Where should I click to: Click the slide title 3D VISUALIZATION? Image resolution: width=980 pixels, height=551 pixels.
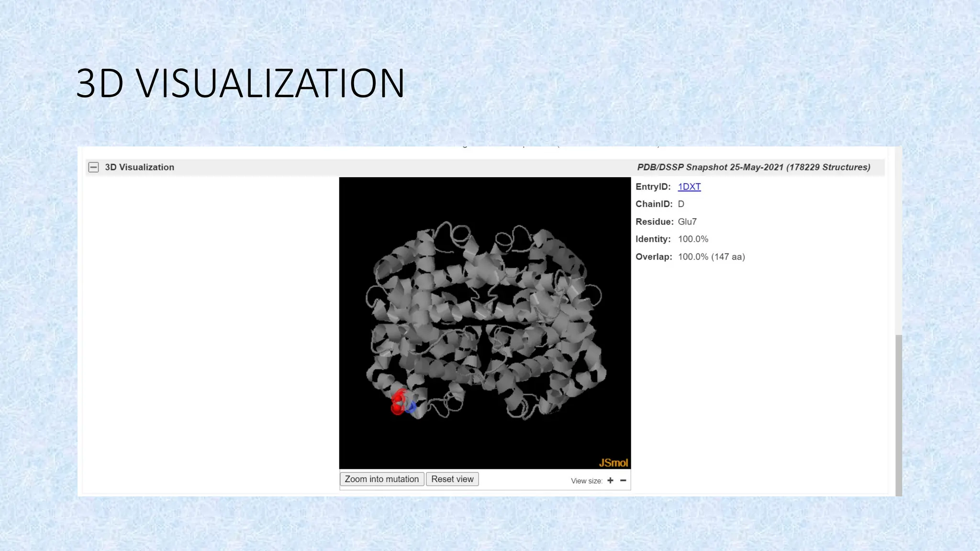point(240,83)
